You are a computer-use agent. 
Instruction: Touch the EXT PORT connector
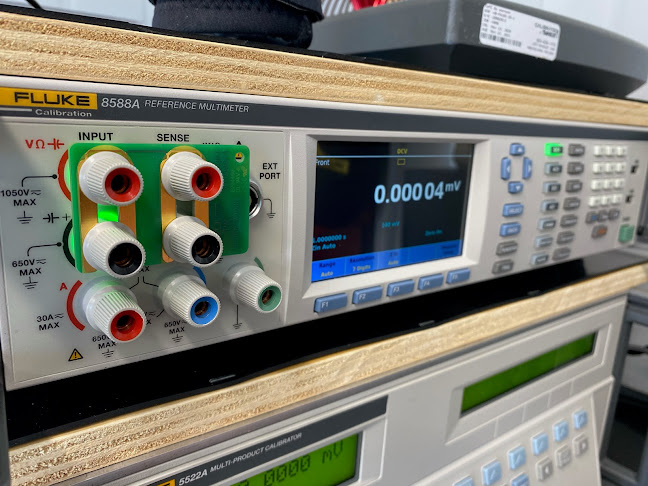click(x=255, y=199)
